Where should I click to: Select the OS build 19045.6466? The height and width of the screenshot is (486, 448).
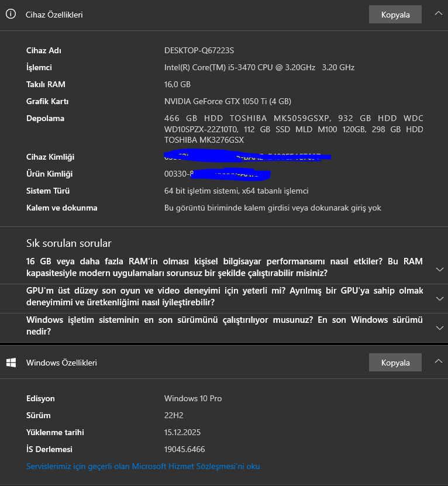click(x=184, y=449)
